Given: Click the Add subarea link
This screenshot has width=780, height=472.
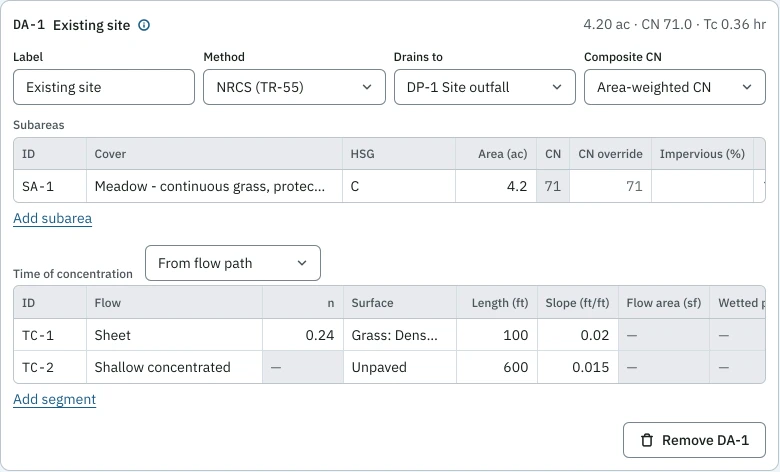Looking at the screenshot, I should [x=52, y=218].
